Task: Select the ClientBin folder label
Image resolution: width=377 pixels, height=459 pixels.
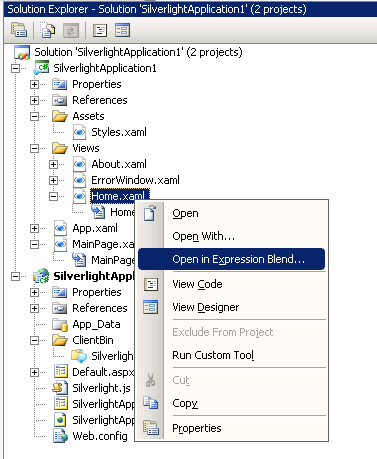Action: click(93, 340)
